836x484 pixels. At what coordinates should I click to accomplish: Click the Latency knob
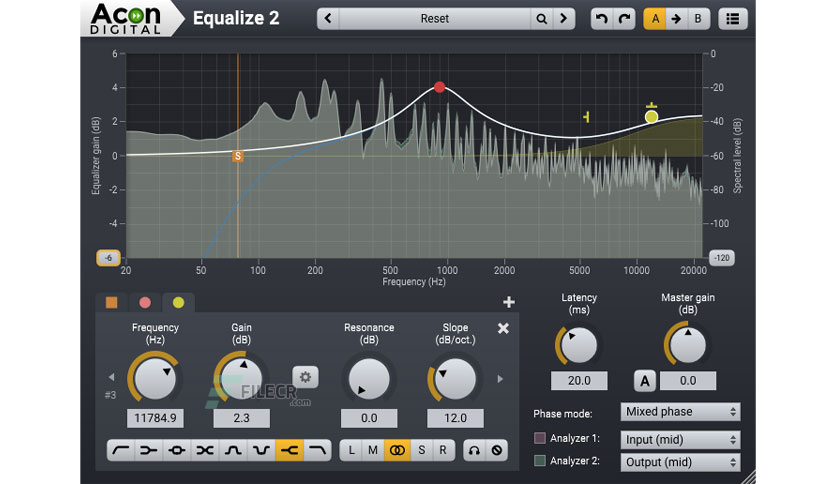pyautogui.click(x=578, y=345)
